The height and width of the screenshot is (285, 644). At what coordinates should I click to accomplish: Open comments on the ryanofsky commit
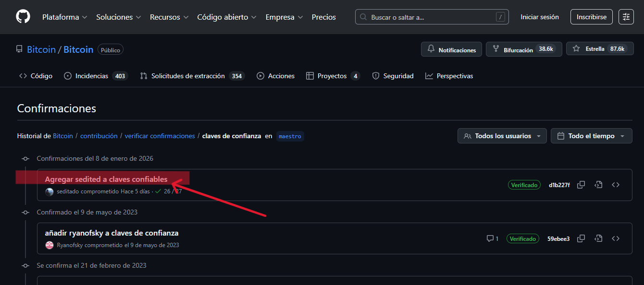click(493, 238)
